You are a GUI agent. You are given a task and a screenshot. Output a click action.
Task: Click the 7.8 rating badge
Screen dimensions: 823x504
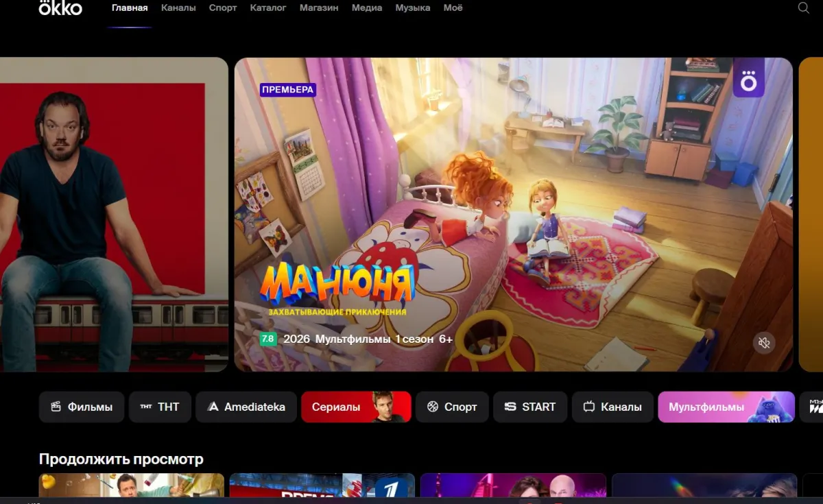click(x=268, y=339)
